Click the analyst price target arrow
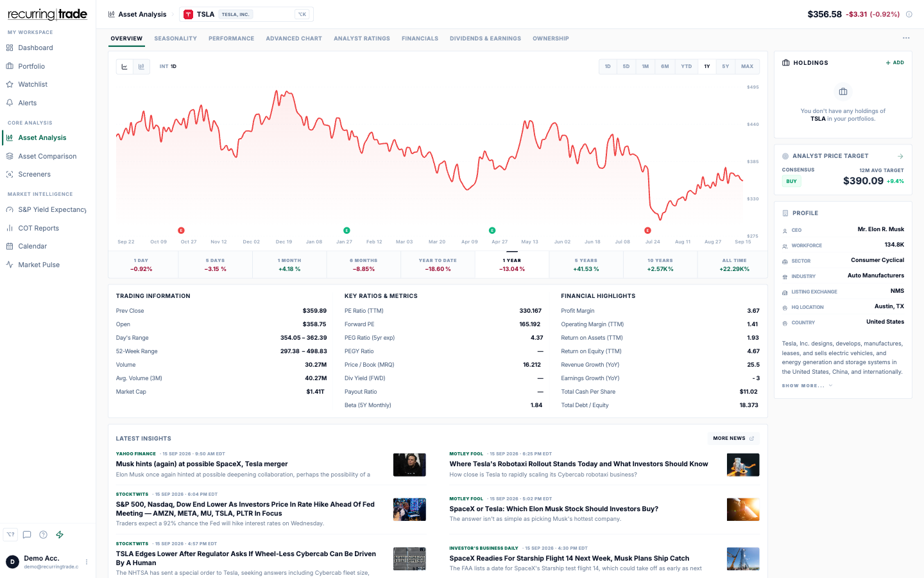 tap(900, 156)
